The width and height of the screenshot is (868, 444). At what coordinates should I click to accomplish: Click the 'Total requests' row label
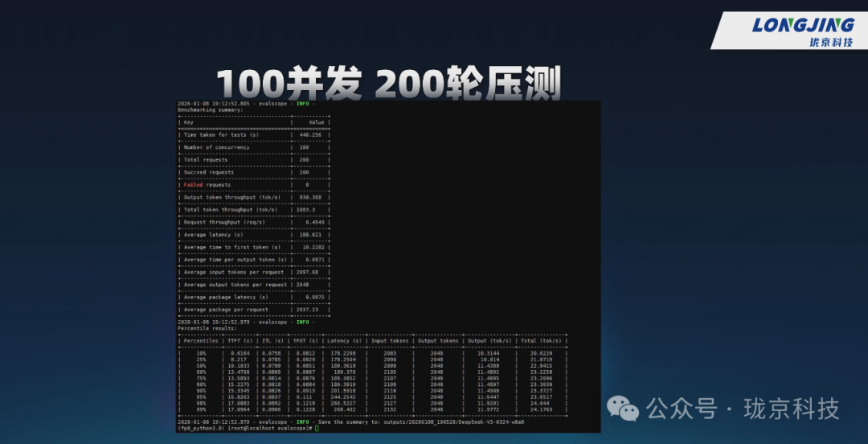coord(206,159)
